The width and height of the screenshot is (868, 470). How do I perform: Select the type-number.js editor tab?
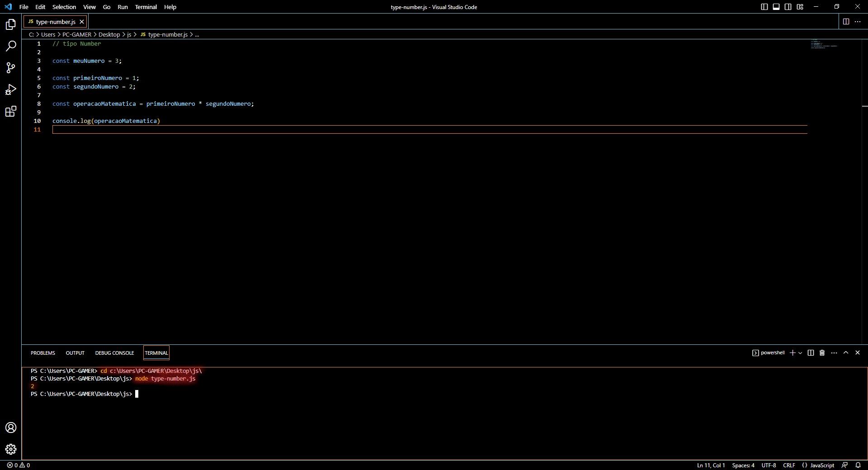tap(55, 22)
